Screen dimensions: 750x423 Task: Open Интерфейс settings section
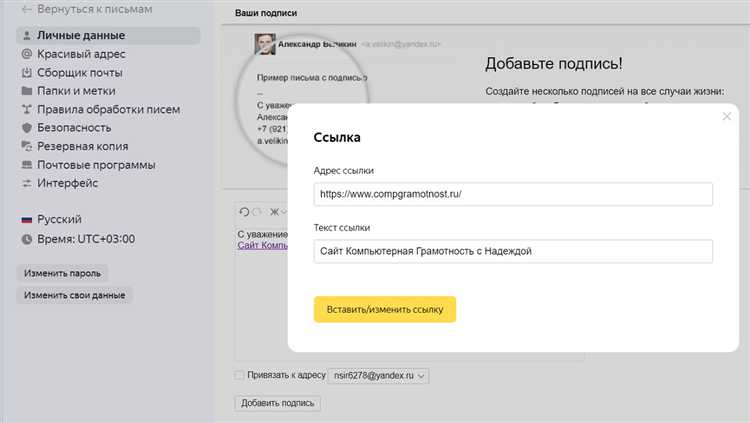coord(67,183)
